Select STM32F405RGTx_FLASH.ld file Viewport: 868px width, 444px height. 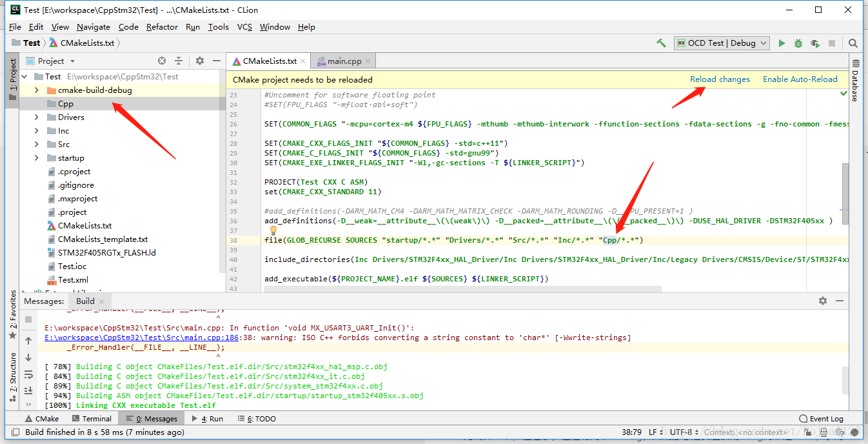106,253
